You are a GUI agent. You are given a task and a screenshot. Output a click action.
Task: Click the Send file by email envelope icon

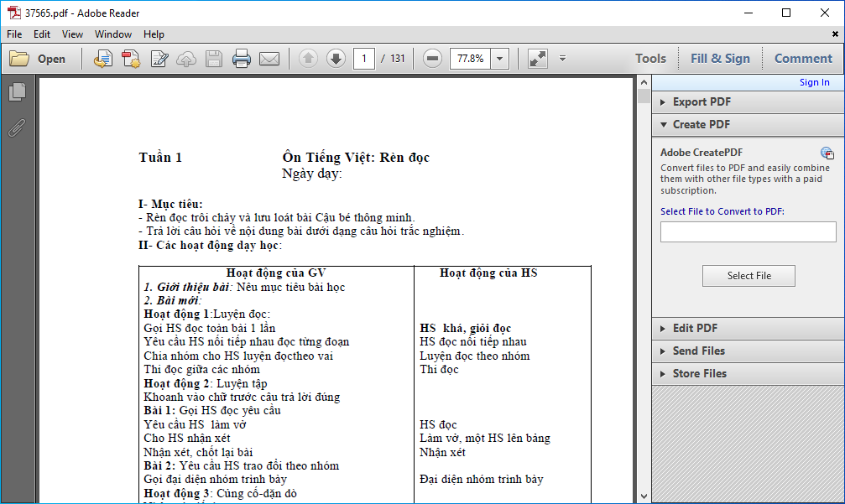coord(269,59)
